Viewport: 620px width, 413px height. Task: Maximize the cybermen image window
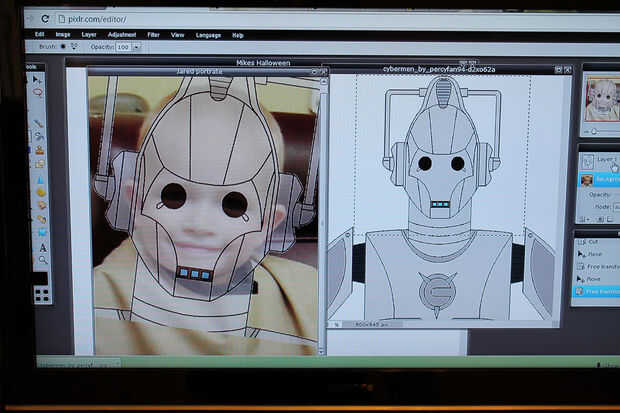[558, 70]
